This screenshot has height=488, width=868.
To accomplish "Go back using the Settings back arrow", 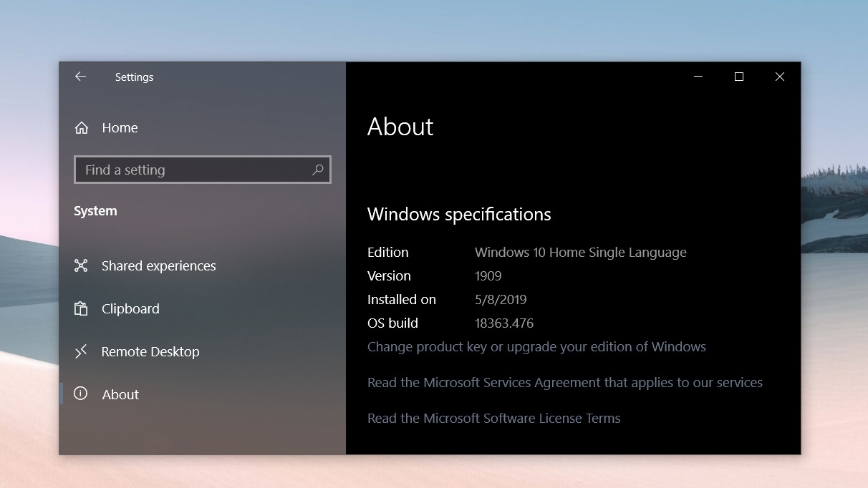I will (x=80, y=77).
